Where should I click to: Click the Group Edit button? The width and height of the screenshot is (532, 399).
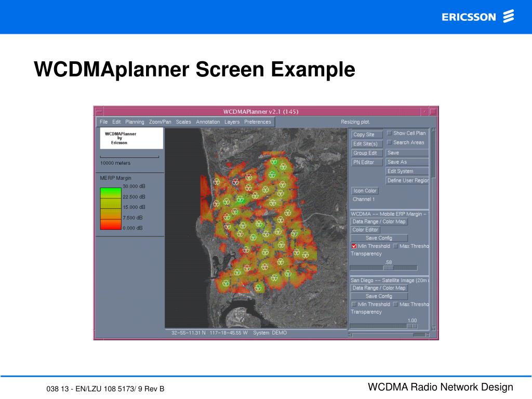pyautogui.click(x=367, y=153)
